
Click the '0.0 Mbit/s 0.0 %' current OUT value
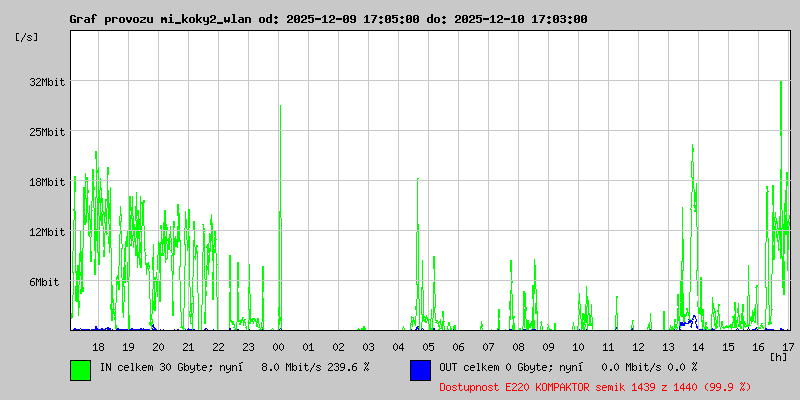[649, 367]
